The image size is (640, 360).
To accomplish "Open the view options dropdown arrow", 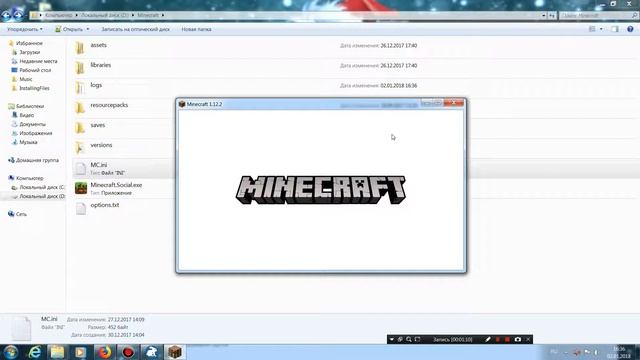I will [x=601, y=29].
